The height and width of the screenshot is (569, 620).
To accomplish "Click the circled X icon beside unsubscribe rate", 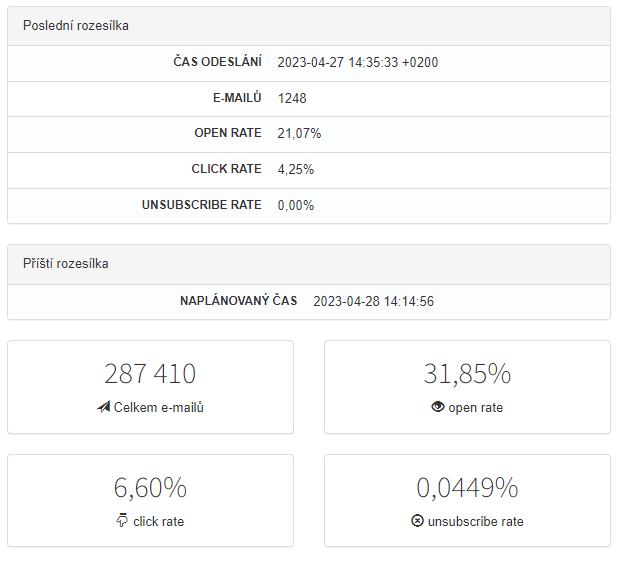I will pyautogui.click(x=417, y=522).
